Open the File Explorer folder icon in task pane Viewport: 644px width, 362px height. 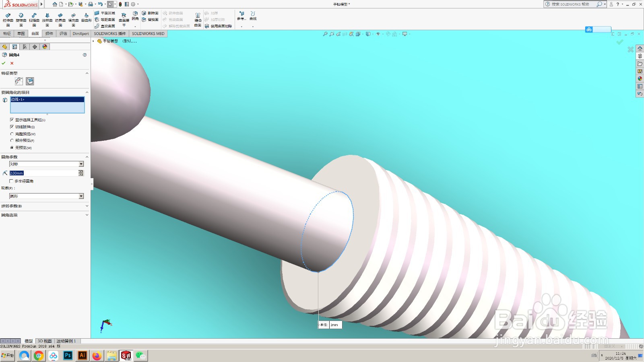[640, 64]
